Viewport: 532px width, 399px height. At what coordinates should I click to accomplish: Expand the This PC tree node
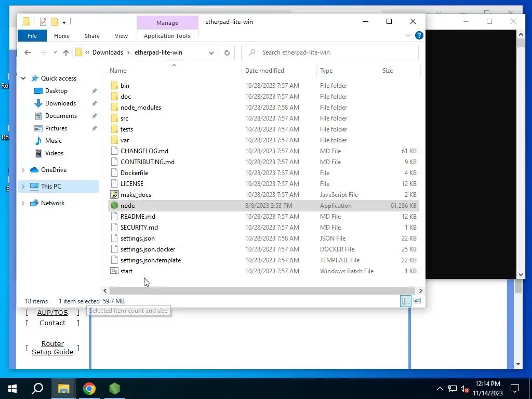click(23, 187)
